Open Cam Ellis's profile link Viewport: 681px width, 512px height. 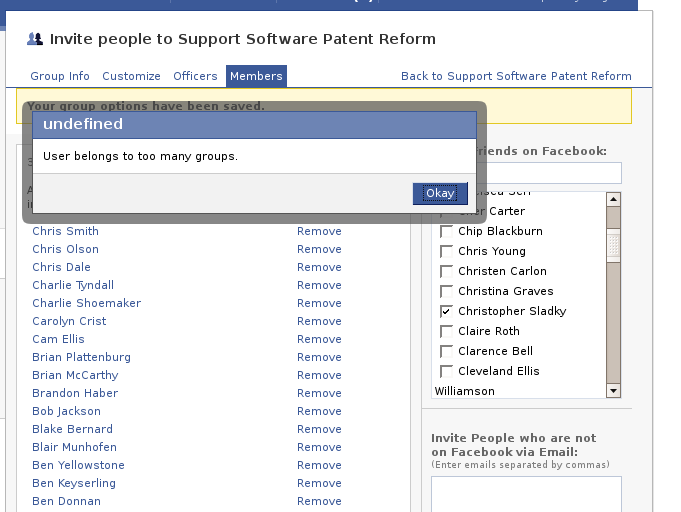click(x=58, y=339)
